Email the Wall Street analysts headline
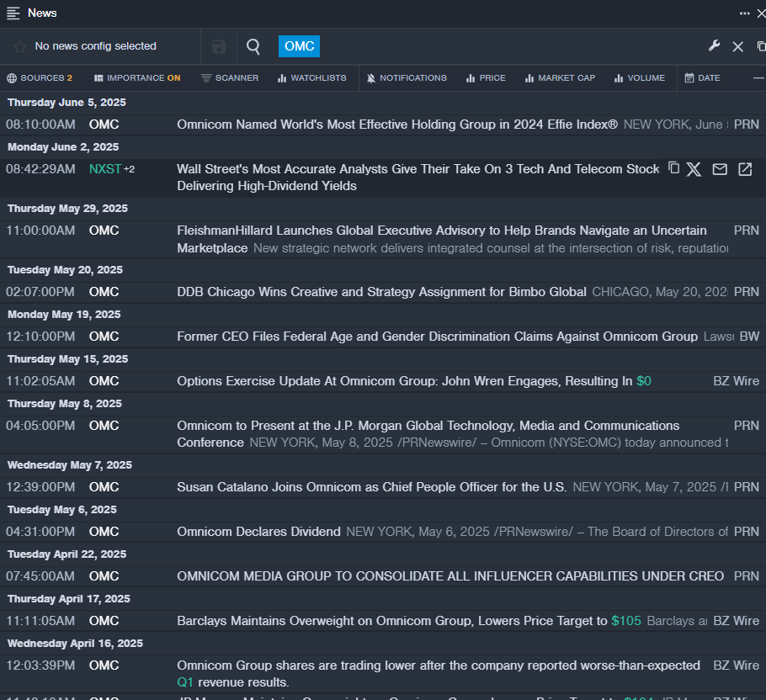766x700 pixels. pyautogui.click(x=720, y=169)
